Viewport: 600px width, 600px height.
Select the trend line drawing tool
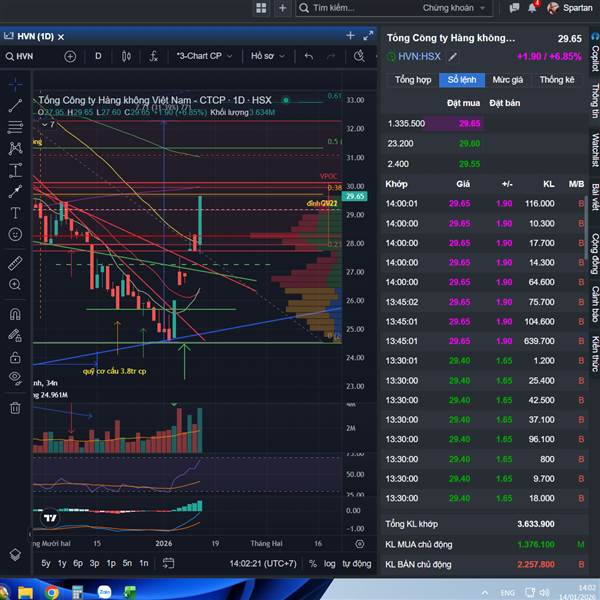(15, 105)
